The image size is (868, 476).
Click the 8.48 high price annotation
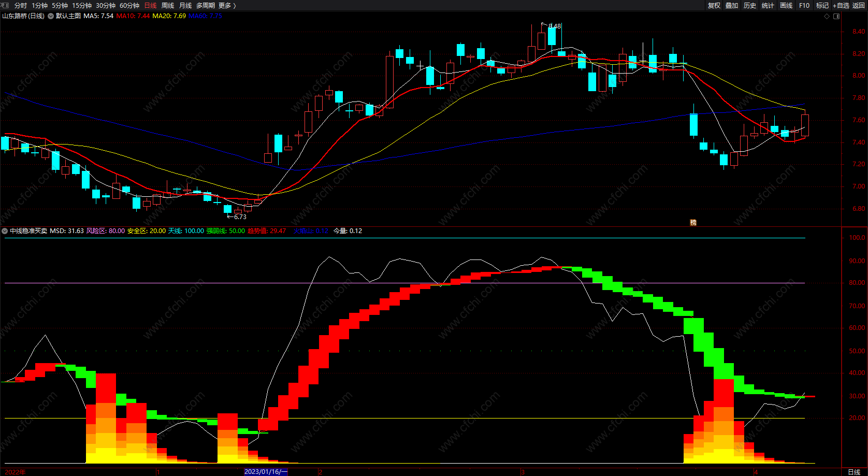tap(555, 26)
